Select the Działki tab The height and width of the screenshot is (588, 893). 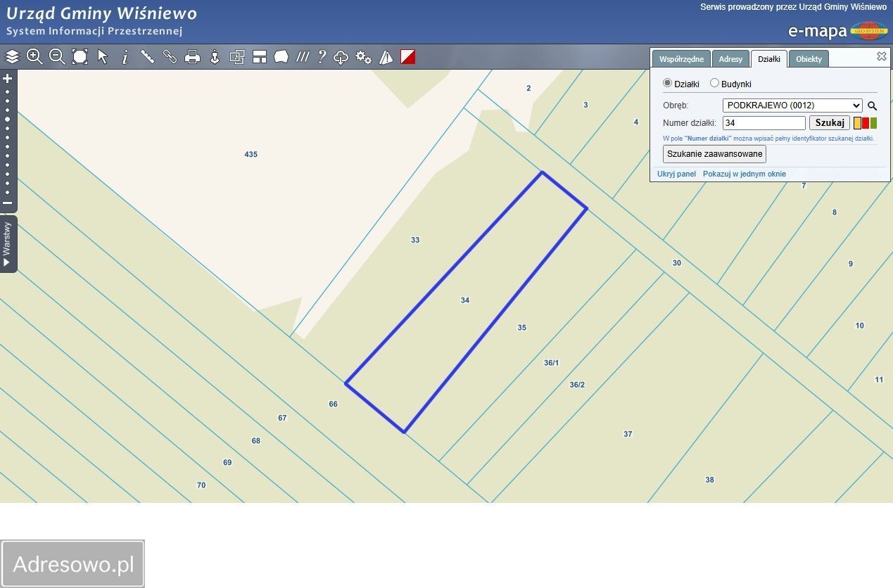click(768, 59)
